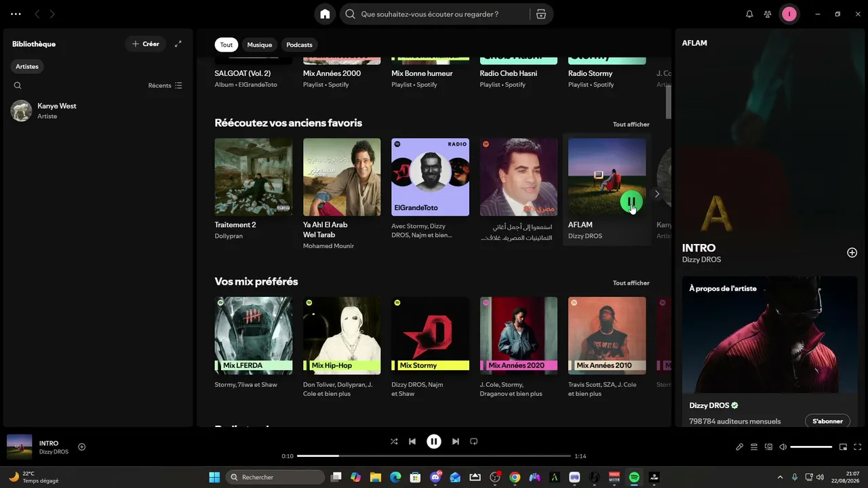Open the Ya Ahl El Arab Wel Tarab card

click(342, 194)
